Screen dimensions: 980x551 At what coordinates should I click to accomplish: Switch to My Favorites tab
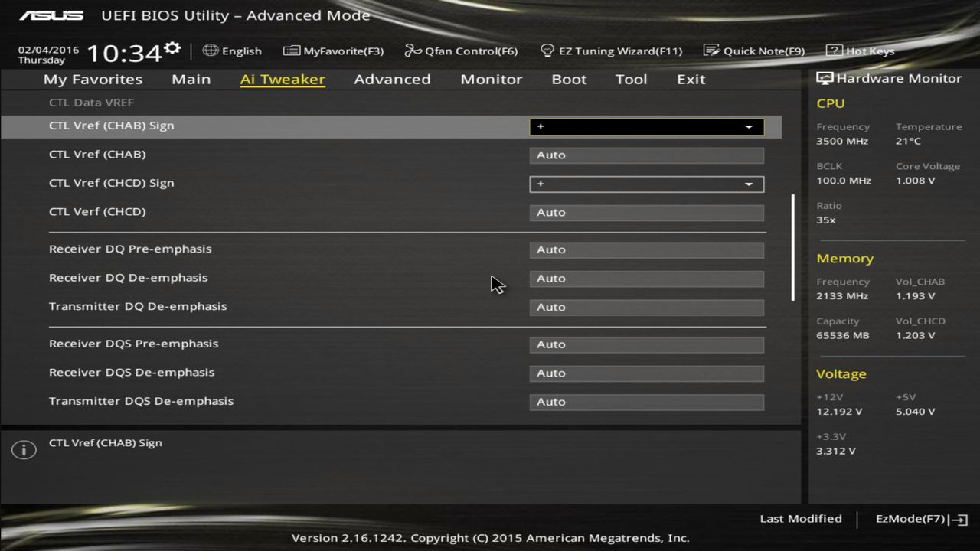(x=93, y=79)
